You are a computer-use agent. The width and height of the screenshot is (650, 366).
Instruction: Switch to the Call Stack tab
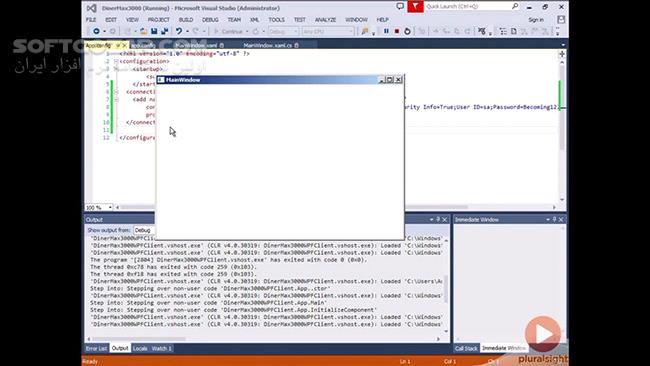click(x=466, y=348)
